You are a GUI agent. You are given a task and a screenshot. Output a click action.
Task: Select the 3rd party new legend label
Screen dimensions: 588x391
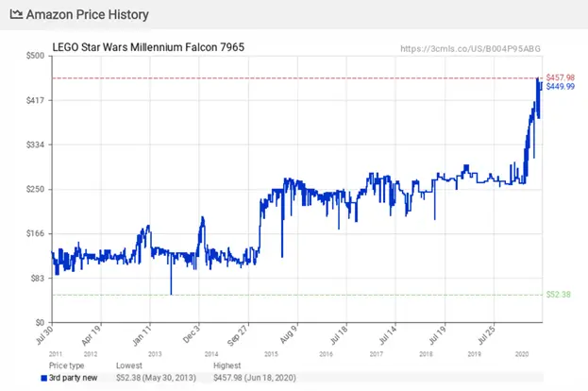point(73,378)
